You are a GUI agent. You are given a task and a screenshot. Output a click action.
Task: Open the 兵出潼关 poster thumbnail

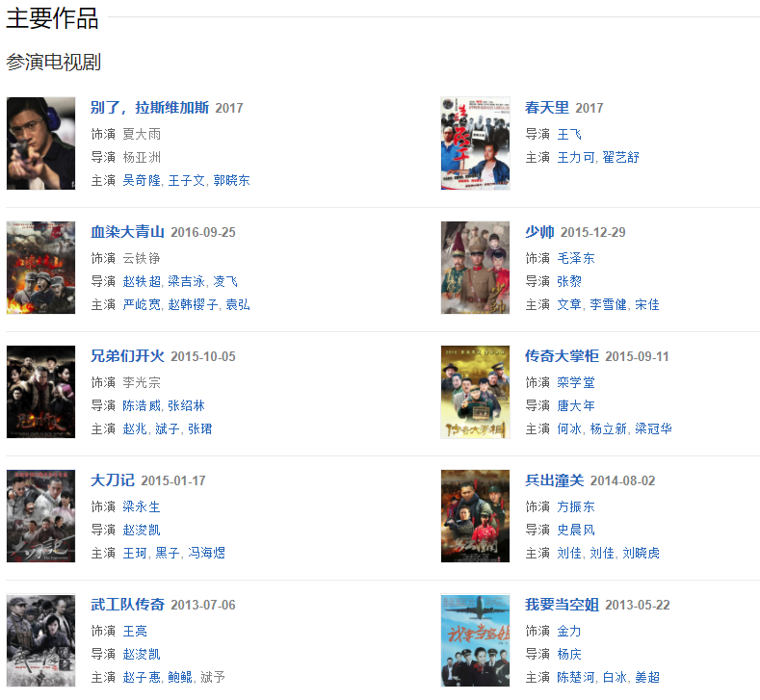[x=475, y=516]
